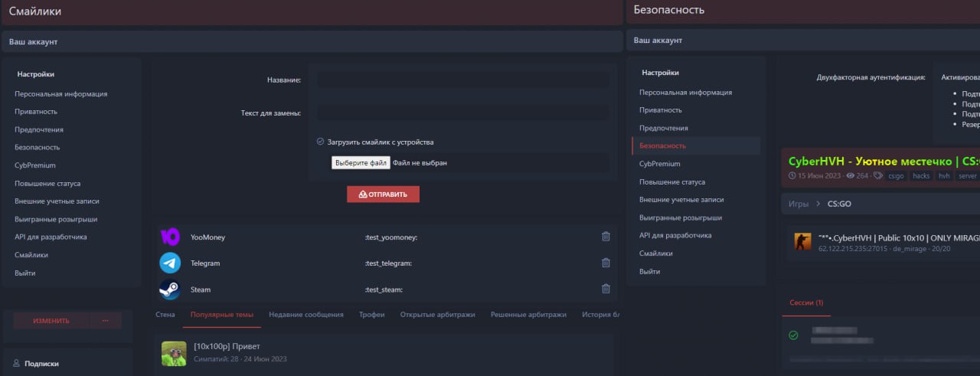Delete the YooMoney smiley with trash icon
The height and width of the screenshot is (376, 980).
click(606, 237)
